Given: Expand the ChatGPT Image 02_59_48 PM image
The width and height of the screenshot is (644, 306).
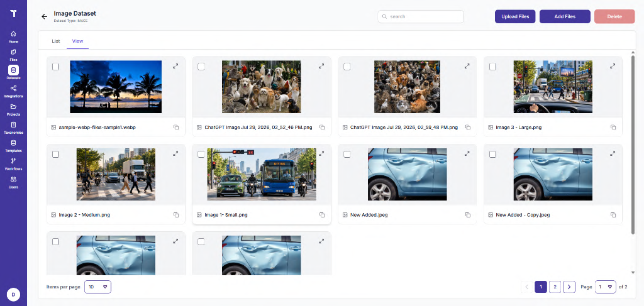Looking at the screenshot, I should point(467,66).
